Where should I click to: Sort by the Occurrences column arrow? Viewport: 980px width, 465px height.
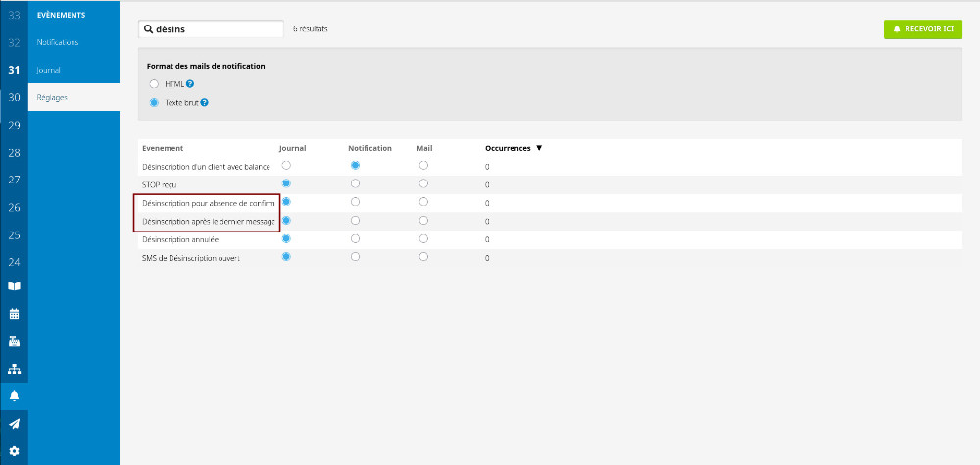click(539, 148)
